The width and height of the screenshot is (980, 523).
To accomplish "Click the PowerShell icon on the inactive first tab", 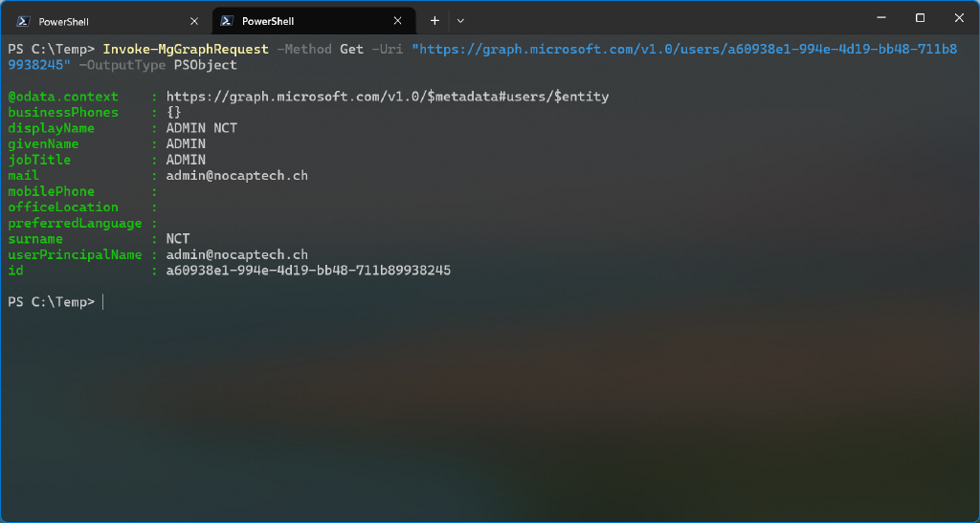I will coord(23,21).
